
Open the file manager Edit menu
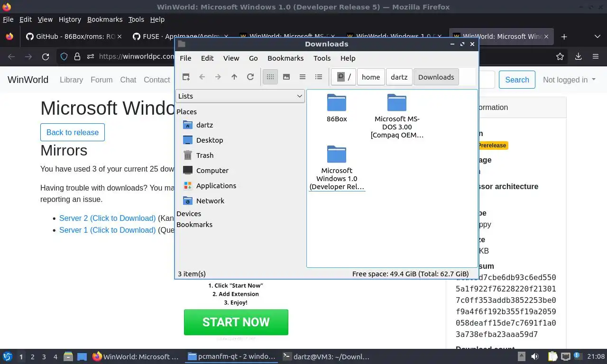point(207,58)
